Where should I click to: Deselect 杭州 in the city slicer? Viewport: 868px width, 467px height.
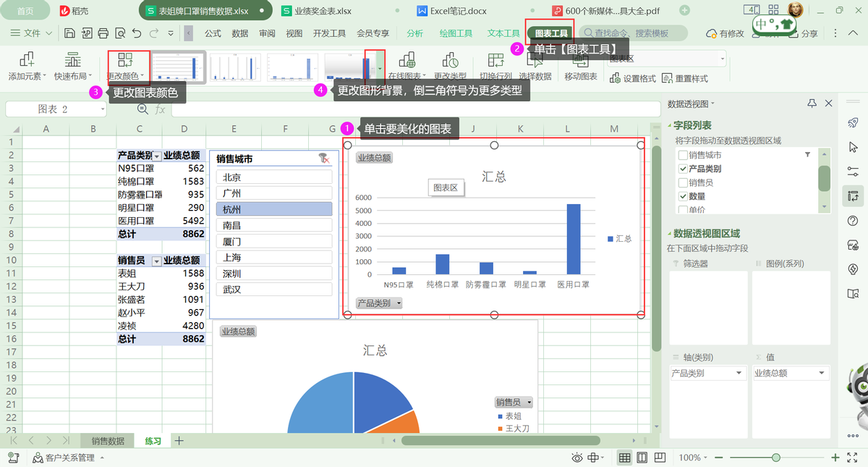point(273,209)
